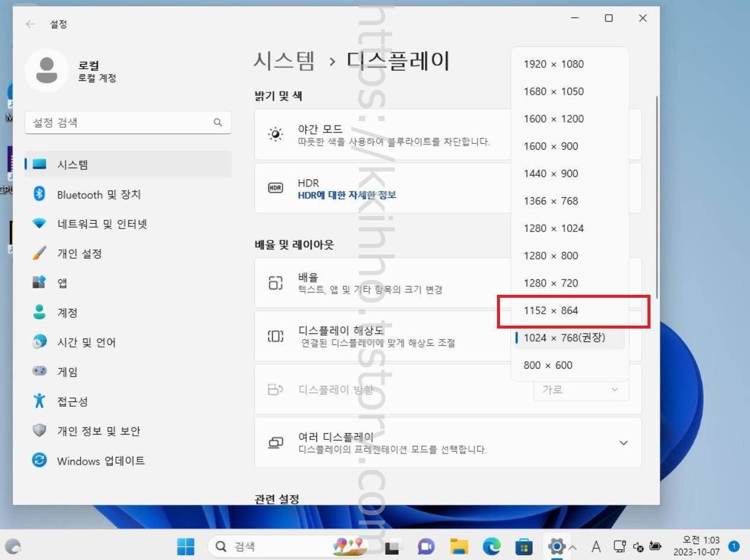Image resolution: width=750 pixels, height=560 pixels.
Task: Open the 앱 settings category
Action: click(x=128, y=283)
